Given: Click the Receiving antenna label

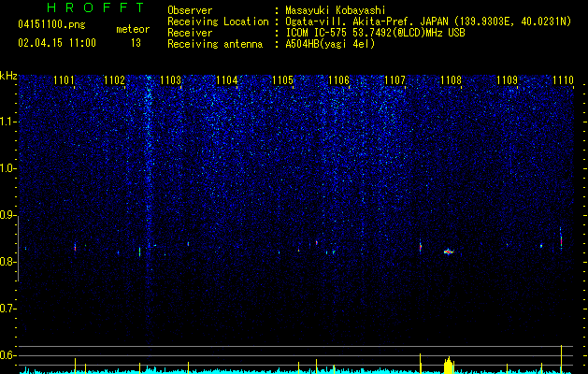Looking at the screenshot, I should (215, 44).
